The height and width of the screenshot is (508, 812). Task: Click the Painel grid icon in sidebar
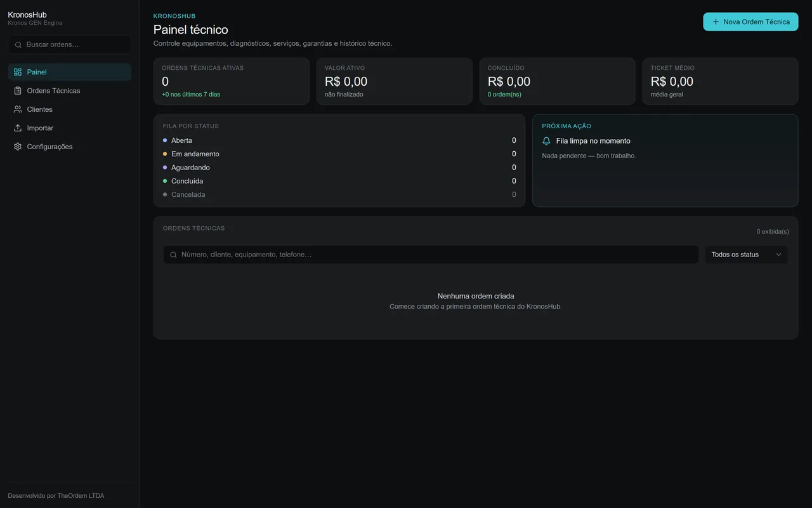[x=18, y=72]
